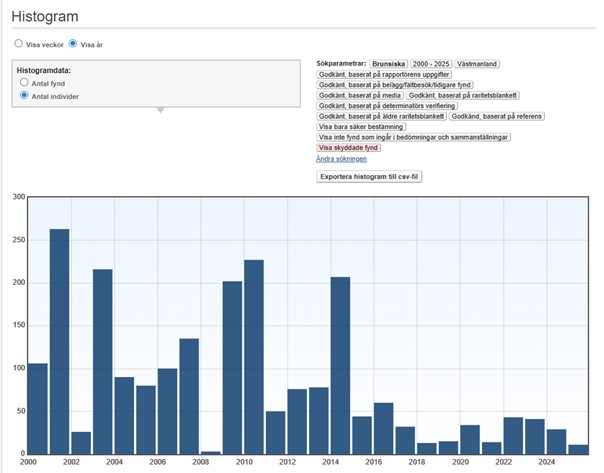604x473 pixels.
Task: Click the histogram bar for year 2014
Action: coord(341,366)
